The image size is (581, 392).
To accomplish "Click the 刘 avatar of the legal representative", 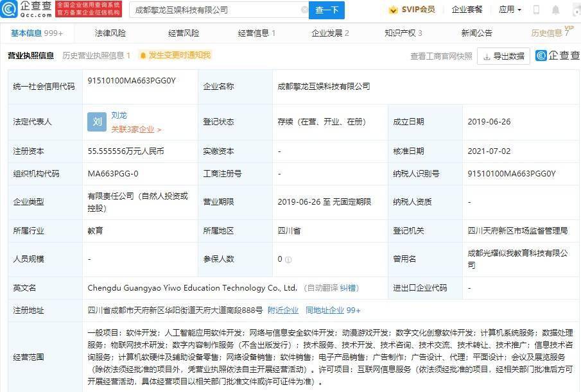I will pyautogui.click(x=97, y=122).
